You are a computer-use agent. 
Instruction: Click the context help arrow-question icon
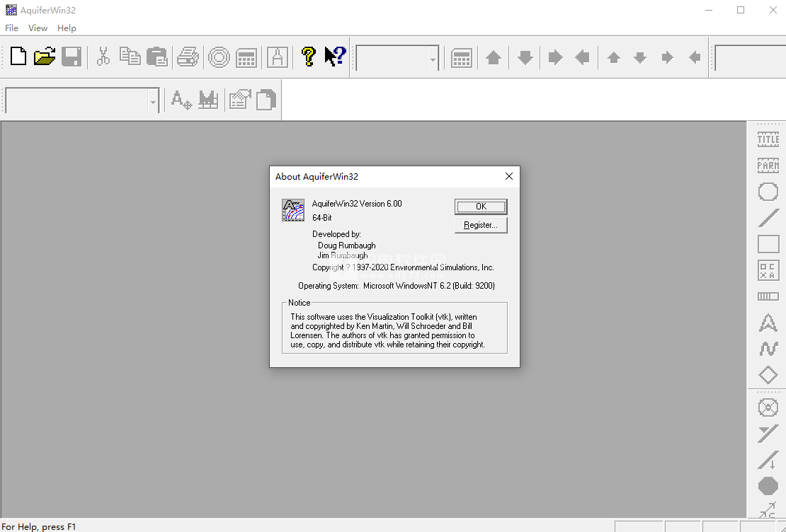[x=336, y=56]
